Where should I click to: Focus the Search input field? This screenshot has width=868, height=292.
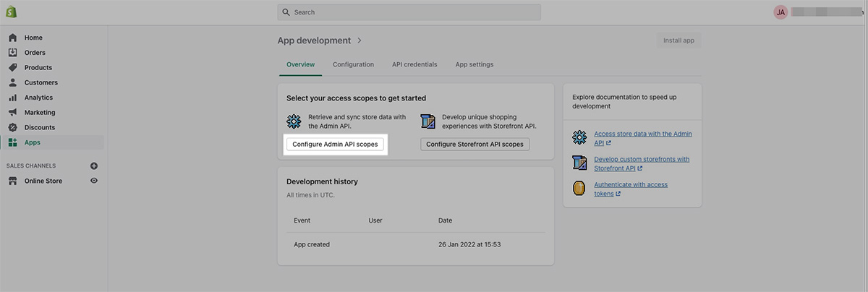(x=409, y=12)
